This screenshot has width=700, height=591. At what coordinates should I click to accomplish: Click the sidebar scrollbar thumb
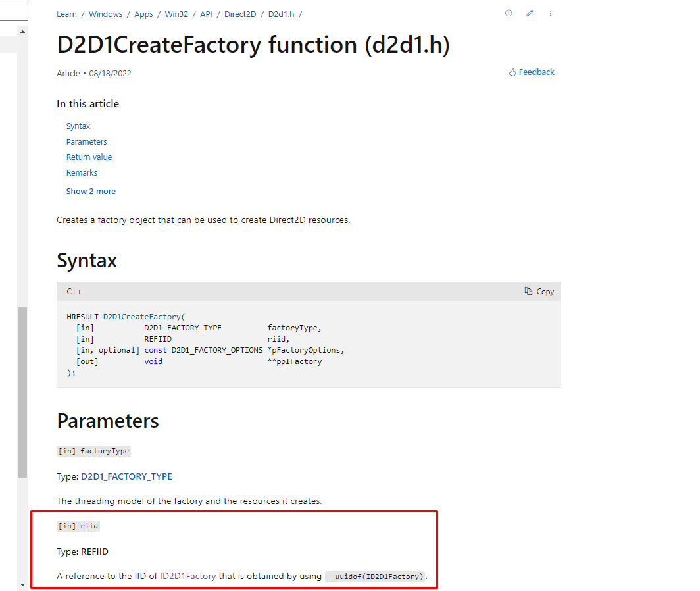pos(23,393)
